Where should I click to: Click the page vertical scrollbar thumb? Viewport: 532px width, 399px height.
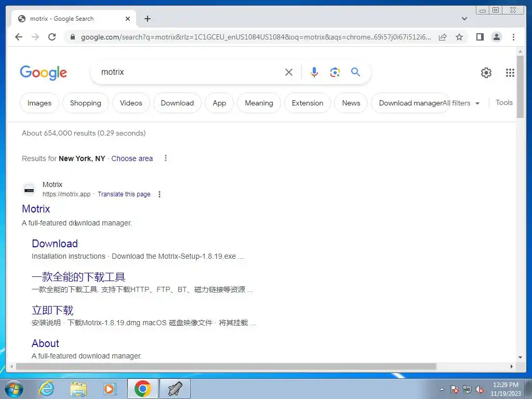tap(520, 87)
